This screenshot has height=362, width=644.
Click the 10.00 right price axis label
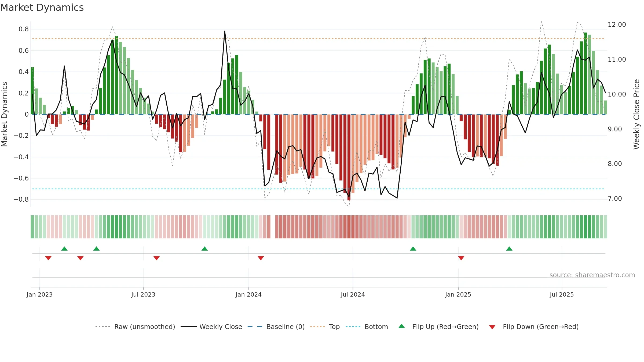tap(617, 94)
